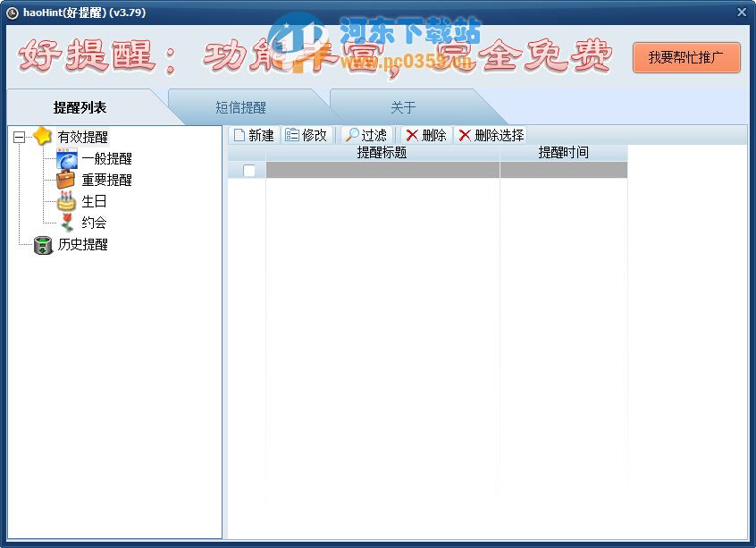Click the star icon beside 有效提醒

(x=41, y=136)
